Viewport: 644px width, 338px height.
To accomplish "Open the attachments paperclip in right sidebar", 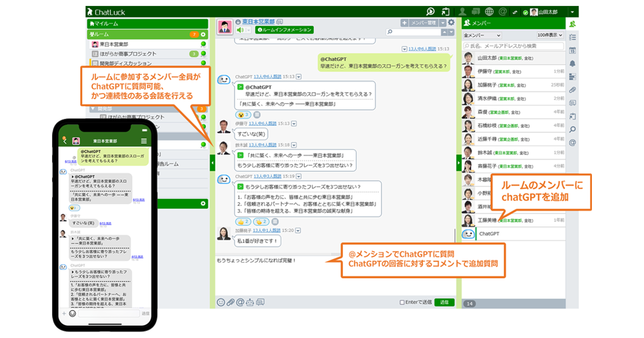I will pos(573,90).
